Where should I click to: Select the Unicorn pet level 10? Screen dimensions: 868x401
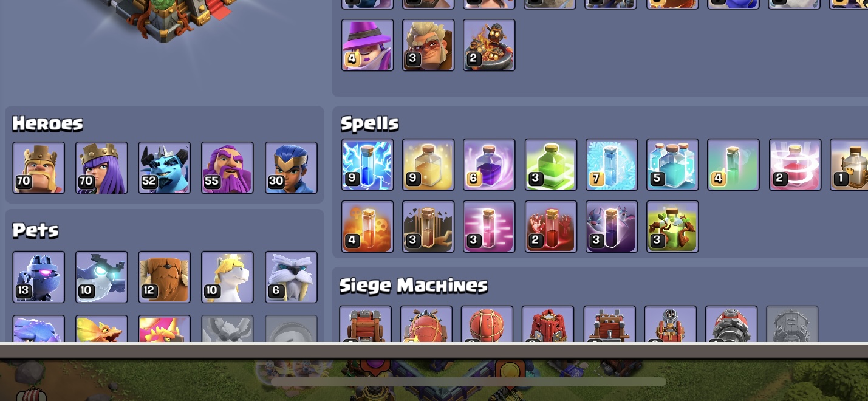click(x=227, y=277)
